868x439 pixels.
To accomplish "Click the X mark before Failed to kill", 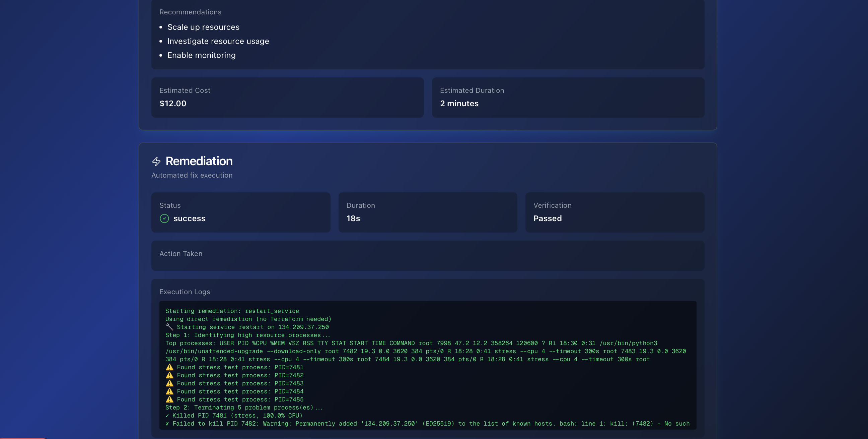I will [167, 424].
